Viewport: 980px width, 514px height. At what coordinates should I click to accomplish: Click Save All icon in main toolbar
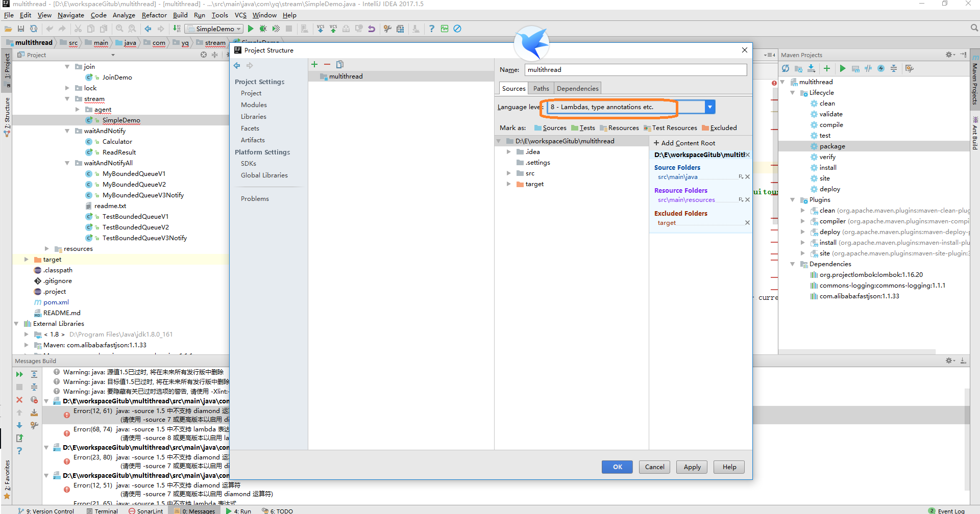click(21, 29)
